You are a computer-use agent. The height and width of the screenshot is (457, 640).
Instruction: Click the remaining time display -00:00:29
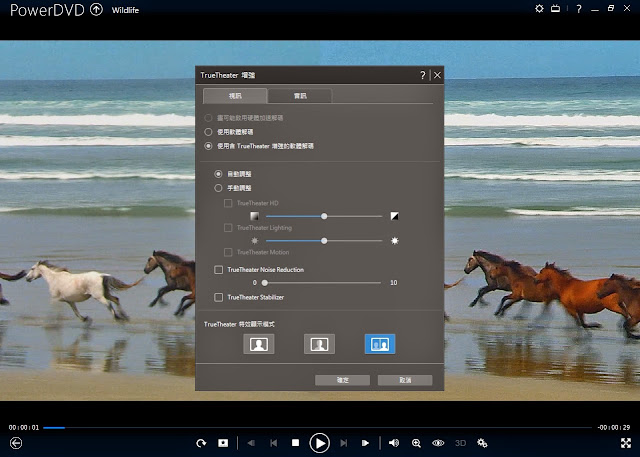(614, 428)
